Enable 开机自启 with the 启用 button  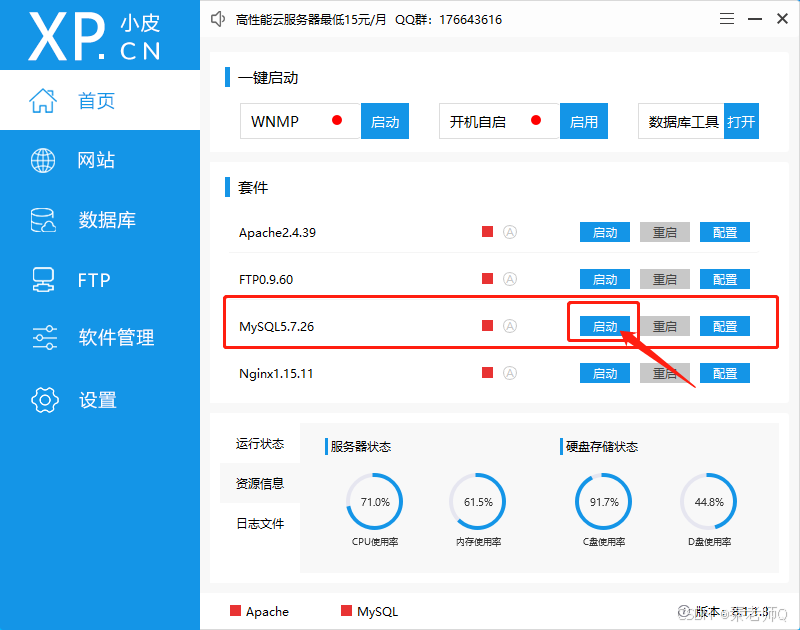(584, 121)
